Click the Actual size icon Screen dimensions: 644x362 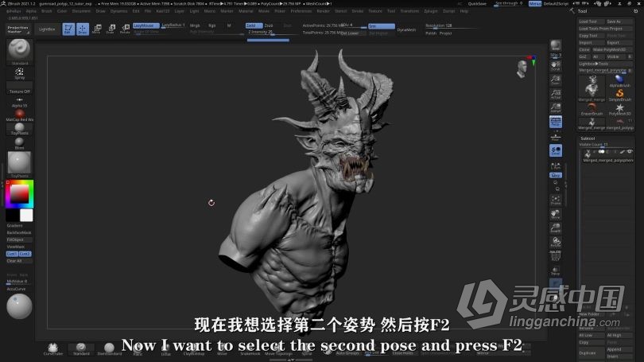click(x=556, y=94)
